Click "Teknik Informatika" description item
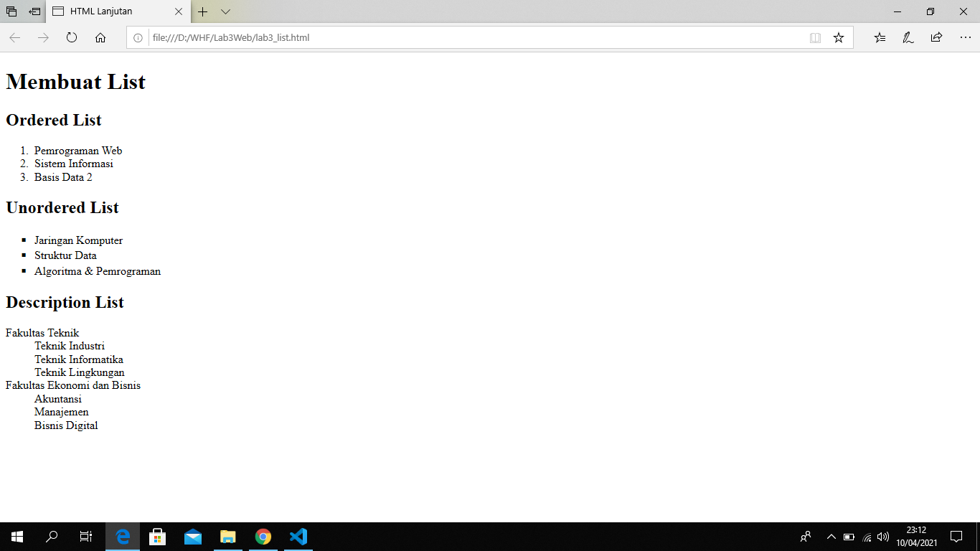The image size is (980, 551). 79,359
